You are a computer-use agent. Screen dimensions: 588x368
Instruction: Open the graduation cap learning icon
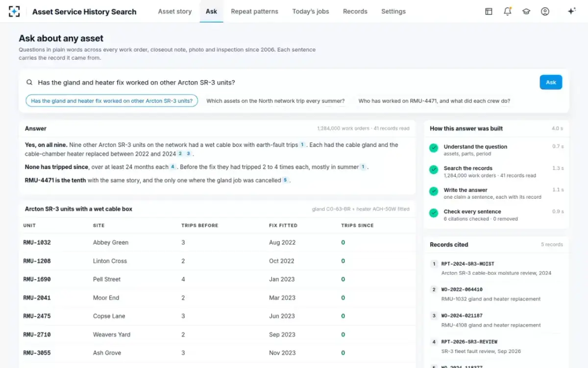526,11
